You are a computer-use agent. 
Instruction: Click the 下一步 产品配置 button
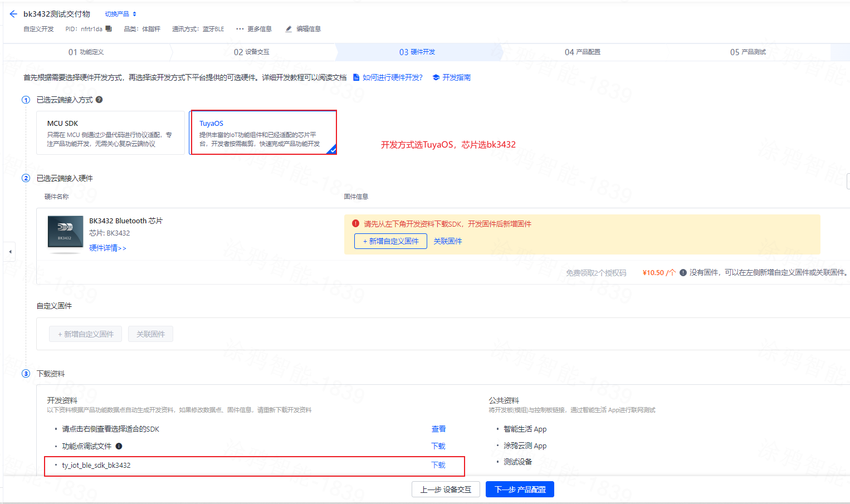click(x=520, y=490)
